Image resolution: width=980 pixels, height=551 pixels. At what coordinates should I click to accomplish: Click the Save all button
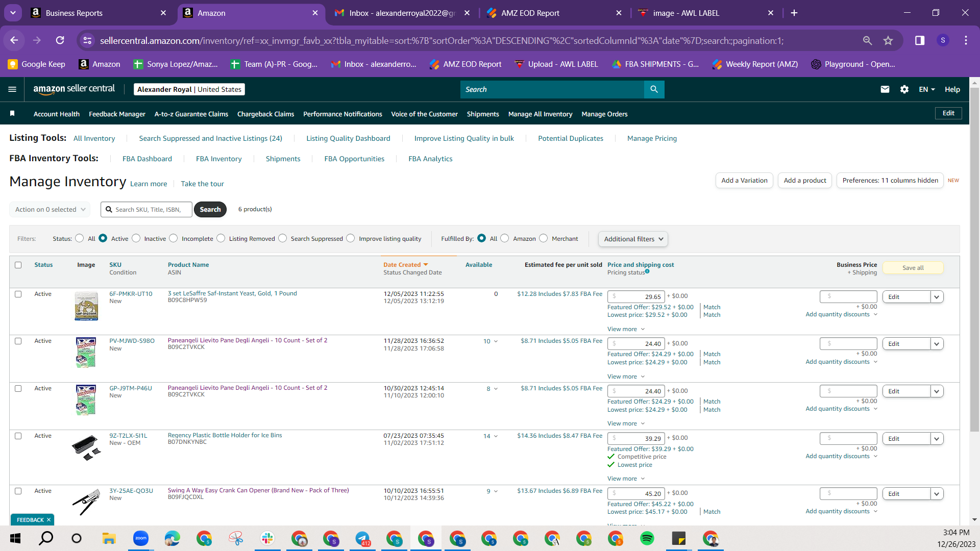click(x=913, y=268)
